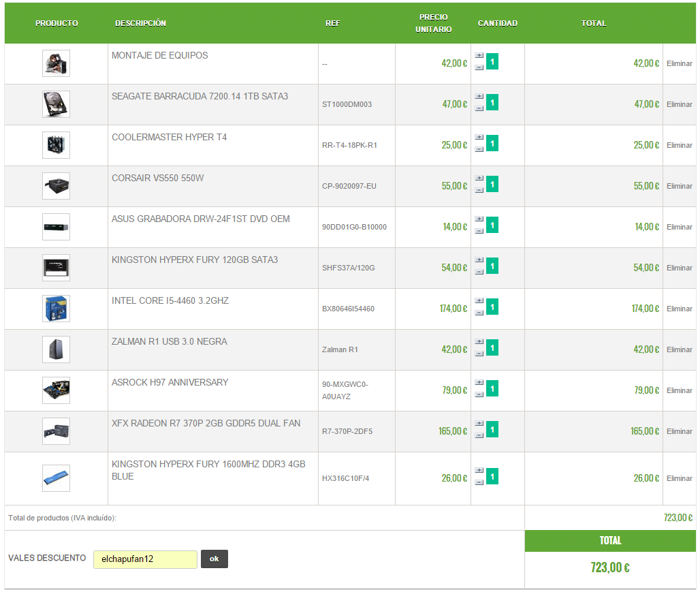Increase quantity for KINGSTON HYPERX FURY 120GB
The height and width of the screenshot is (592, 700).
point(479,260)
